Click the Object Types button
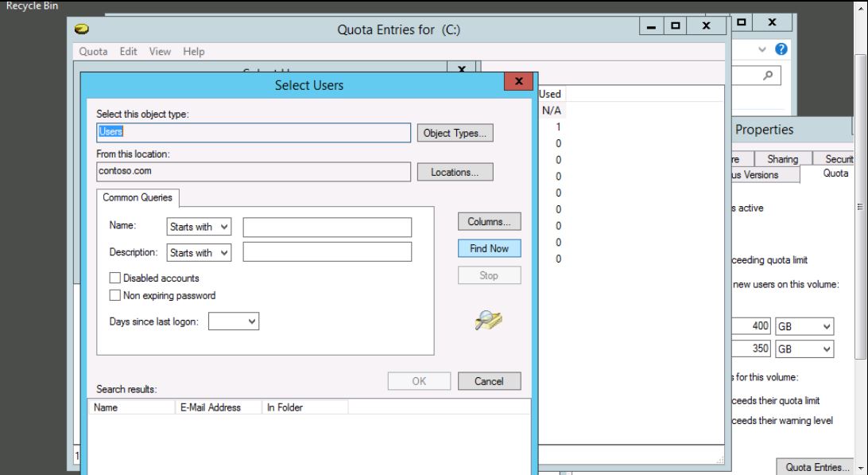The image size is (868, 475). click(455, 133)
